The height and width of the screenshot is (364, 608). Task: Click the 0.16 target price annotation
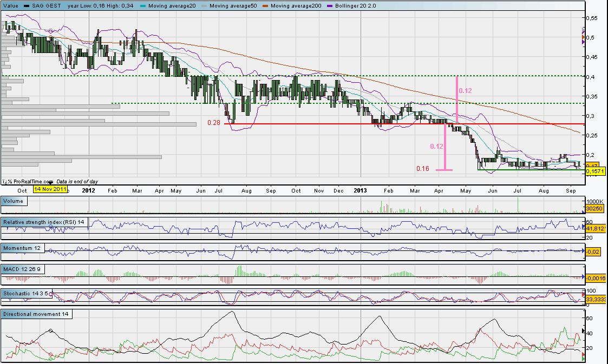422,169
